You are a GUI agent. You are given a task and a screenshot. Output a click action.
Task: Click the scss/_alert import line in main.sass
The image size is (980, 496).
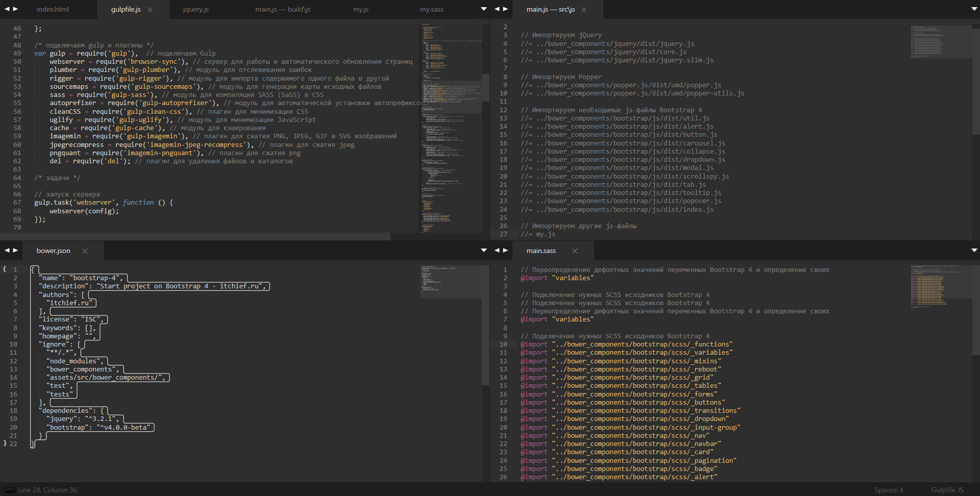[619, 477]
